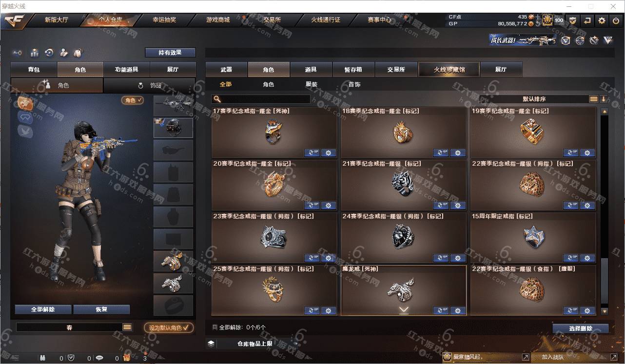625x364 pixels.
Task: Click gear icon on 15周年限定戒指 item
Action: [x=587, y=258]
